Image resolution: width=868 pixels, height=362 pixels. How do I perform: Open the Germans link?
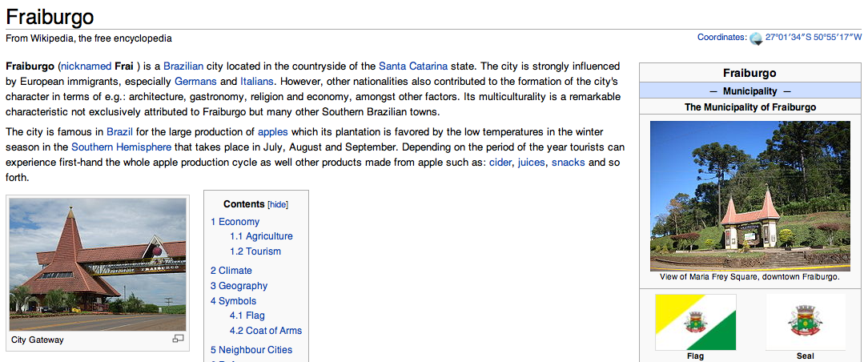click(196, 82)
